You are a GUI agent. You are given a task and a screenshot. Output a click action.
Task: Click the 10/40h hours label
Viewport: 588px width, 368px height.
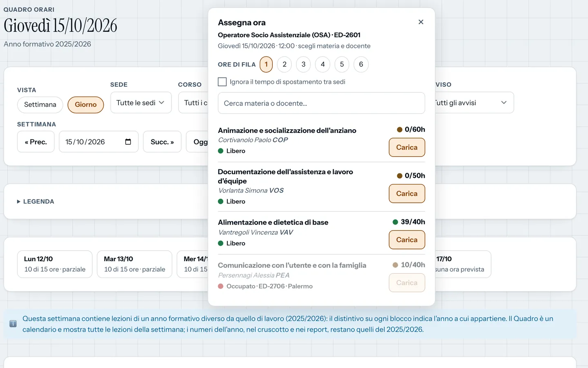pyautogui.click(x=413, y=265)
